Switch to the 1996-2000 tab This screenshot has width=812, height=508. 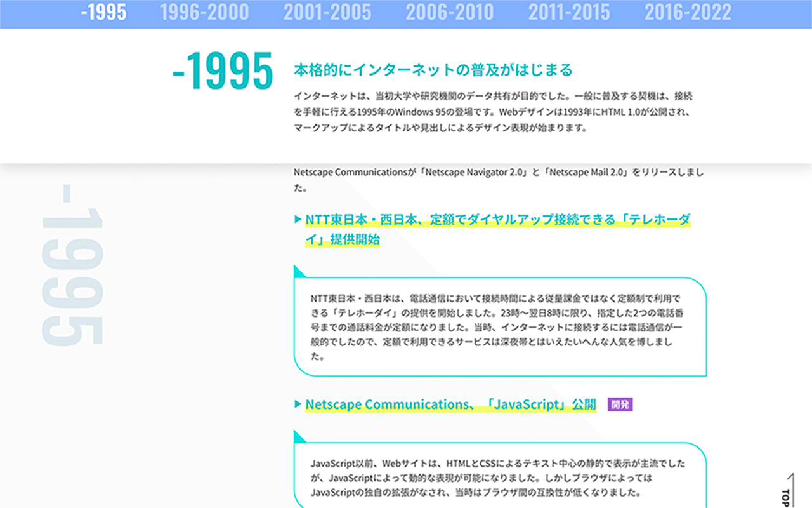(x=205, y=13)
